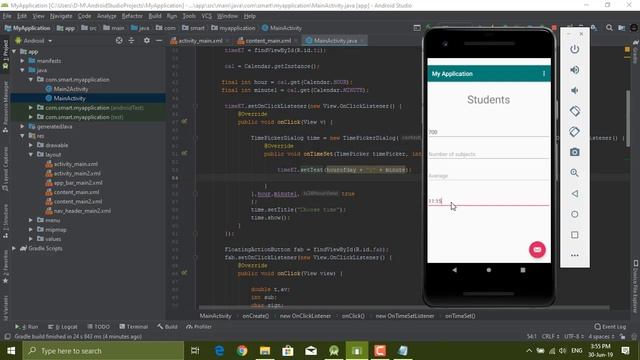Click emulator sidebar Back triangle
The height and width of the screenshot is (360, 640).
click(575, 193)
